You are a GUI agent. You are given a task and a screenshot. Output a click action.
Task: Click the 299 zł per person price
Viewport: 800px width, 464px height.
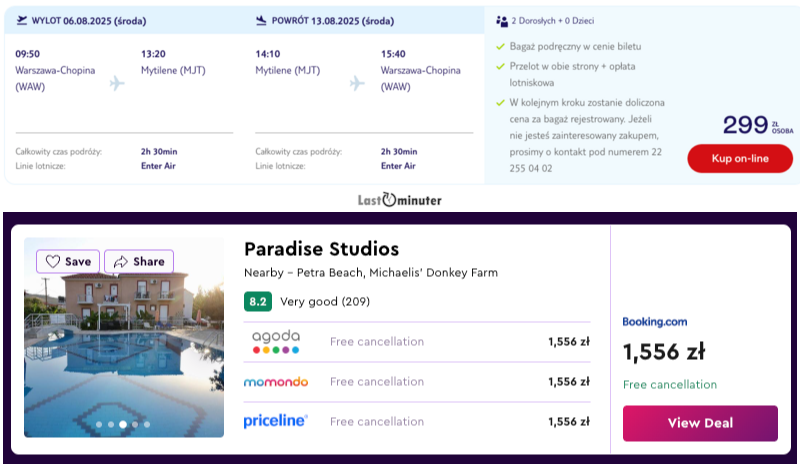[758, 125]
